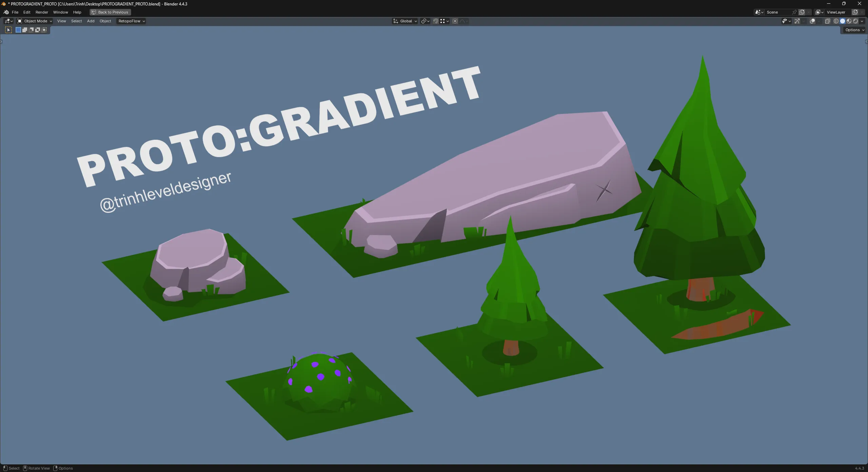Toggle X-ray view mode
Screen dimensions: 868x472
827,21
